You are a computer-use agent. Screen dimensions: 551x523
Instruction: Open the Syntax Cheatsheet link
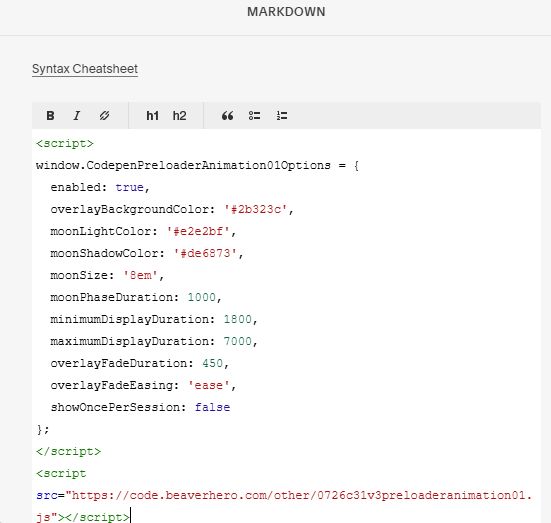[85, 69]
